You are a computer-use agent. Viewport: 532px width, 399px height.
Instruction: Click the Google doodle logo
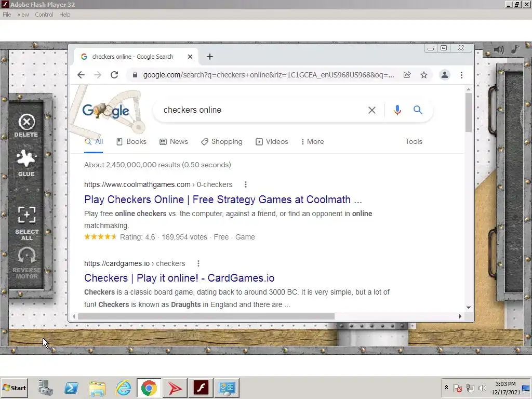pos(105,111)
